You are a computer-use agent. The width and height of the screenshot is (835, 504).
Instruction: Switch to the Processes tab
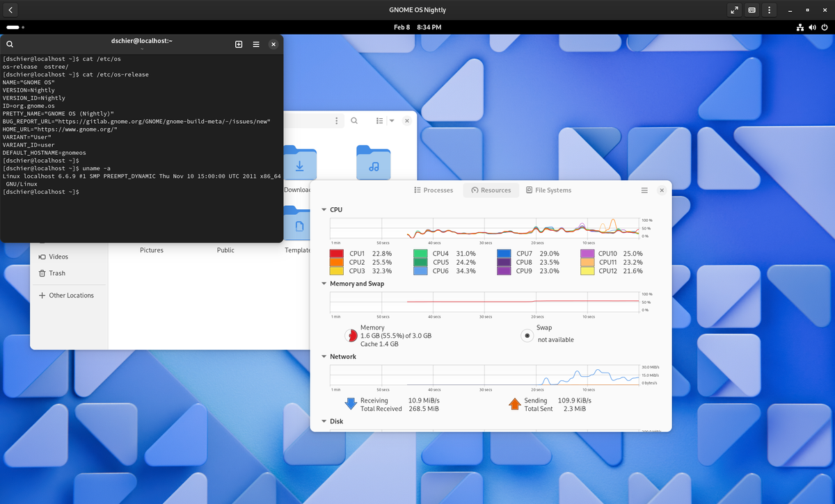pyautogui.click(x=434, y=189)
